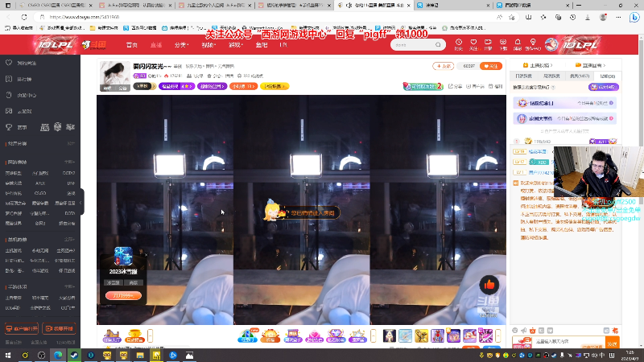Viewport: 644px width, 362px height.
Task: Follow the streamer with the orange heart button
Action: [x=491, y=66]
